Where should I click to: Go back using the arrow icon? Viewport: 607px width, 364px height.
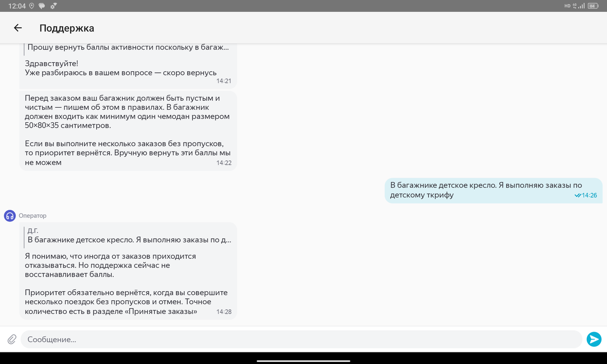pos(18,28)
